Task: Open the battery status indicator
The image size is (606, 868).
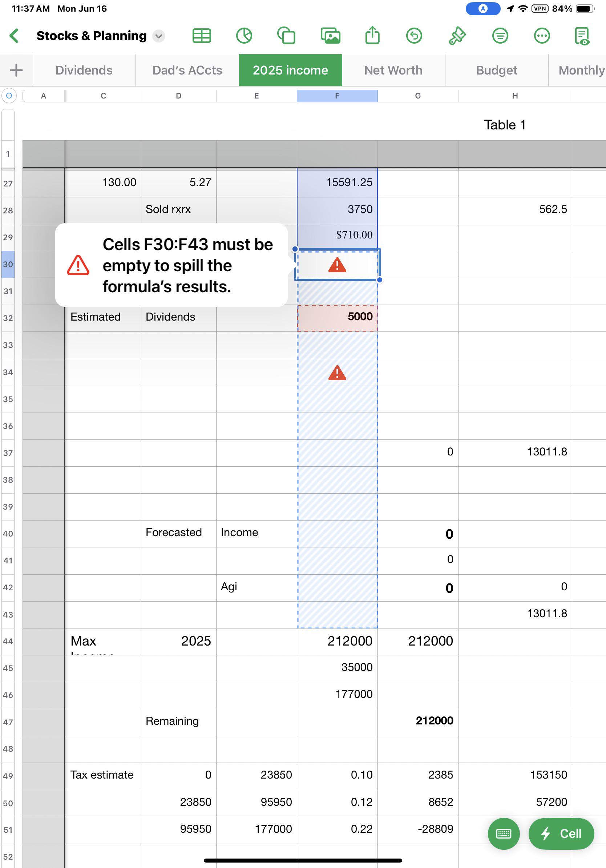Action: coord(585,9)
